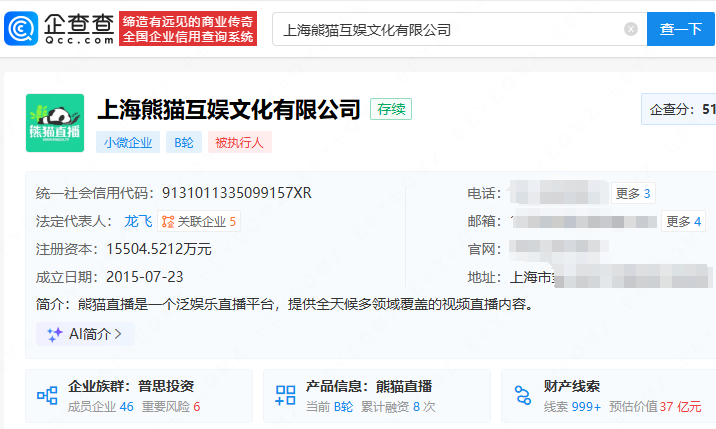View 成员企业 46 count
Viewport: 716px width, 429px height.
tap(100, 407)
